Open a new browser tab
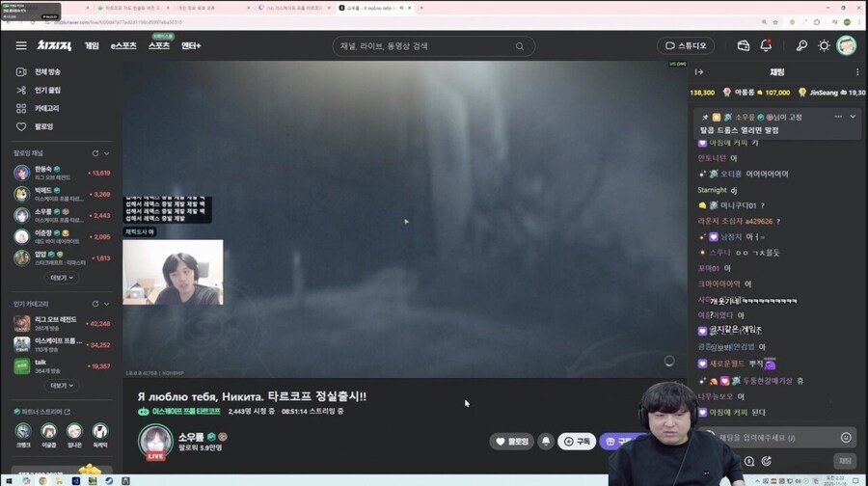Viewport: 868px width, 486px height. (421, 8)
